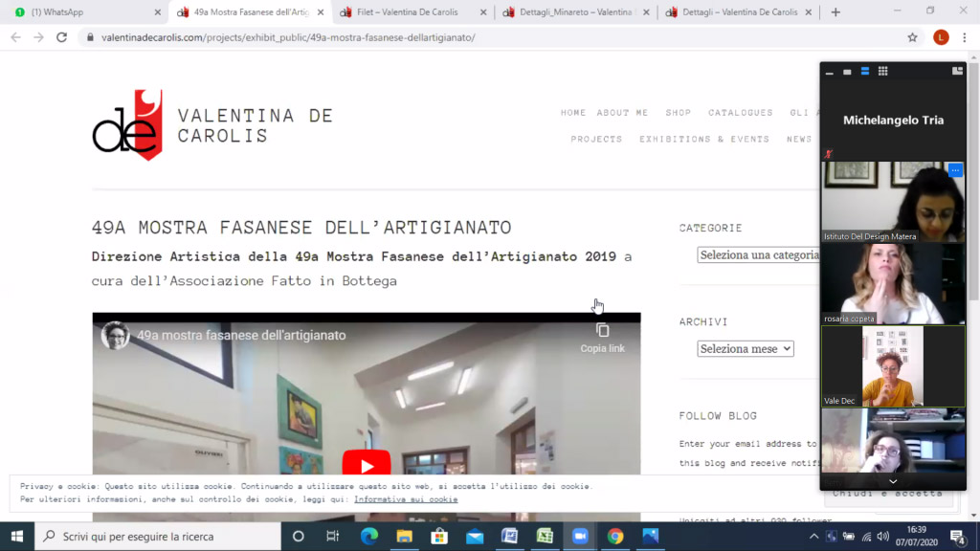Image resolution: width=980 pixels, height=551 pixels.
Task: Open the ABOUT ME menu item
Action: (622, 113)
